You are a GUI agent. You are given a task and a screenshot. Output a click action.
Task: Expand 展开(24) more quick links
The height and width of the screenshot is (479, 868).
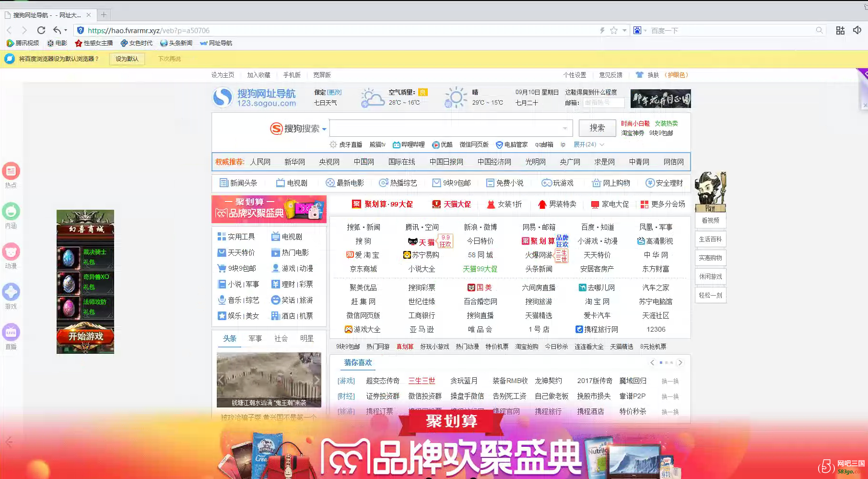(x=589, y=144)
